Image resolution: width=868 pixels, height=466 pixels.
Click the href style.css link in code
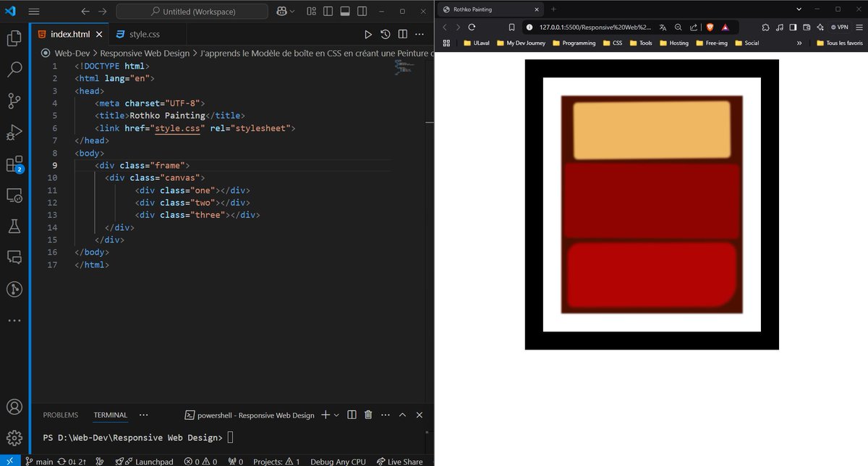[178, 128]
